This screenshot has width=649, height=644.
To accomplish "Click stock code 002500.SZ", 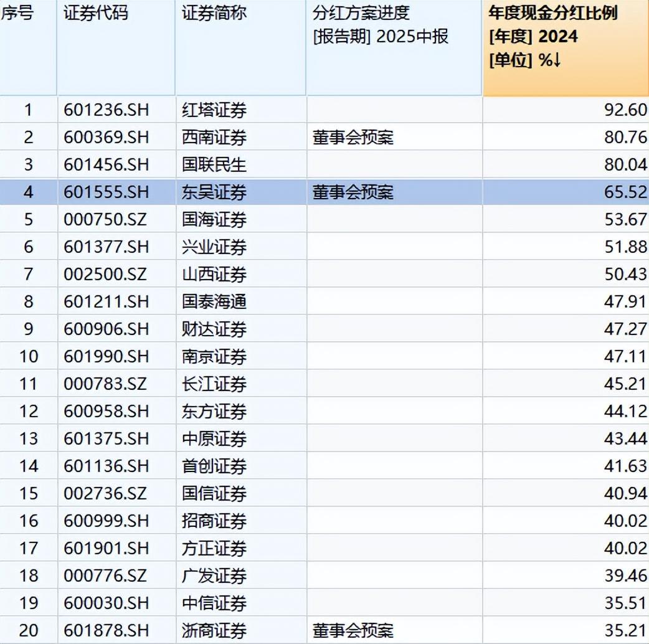I will pyautogui.click(x=105, y=275).
